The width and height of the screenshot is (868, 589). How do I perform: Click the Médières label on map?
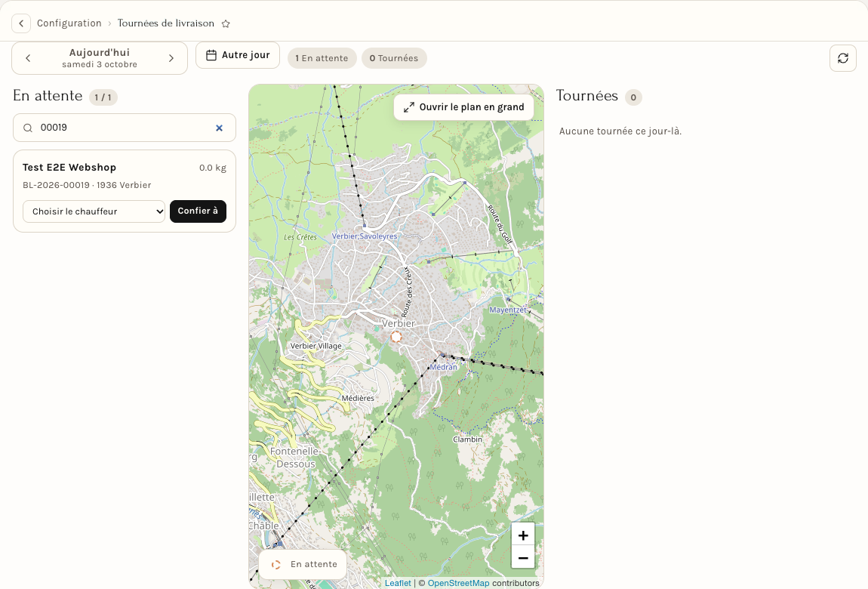(x=358, y=398)
